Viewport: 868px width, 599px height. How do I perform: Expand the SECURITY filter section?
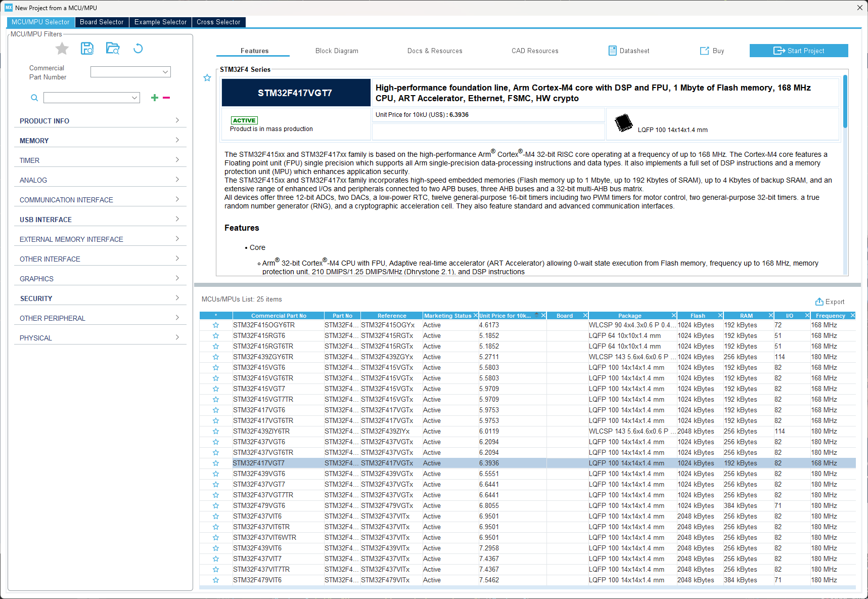coord(100,298)
